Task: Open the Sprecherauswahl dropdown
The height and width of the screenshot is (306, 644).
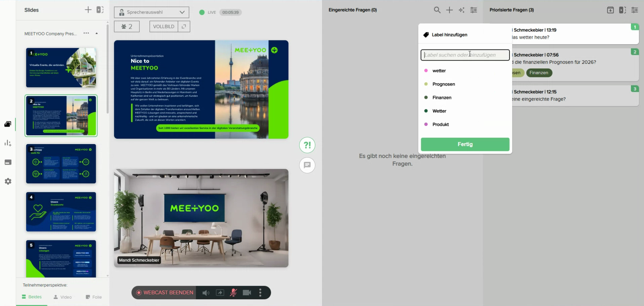Action: tap(152, 12)
